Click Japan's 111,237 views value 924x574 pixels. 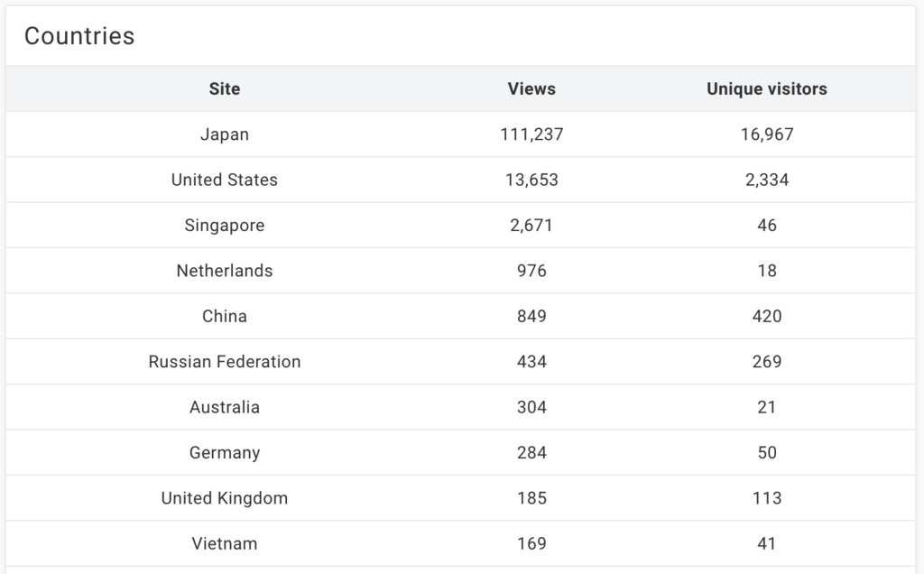531,134
